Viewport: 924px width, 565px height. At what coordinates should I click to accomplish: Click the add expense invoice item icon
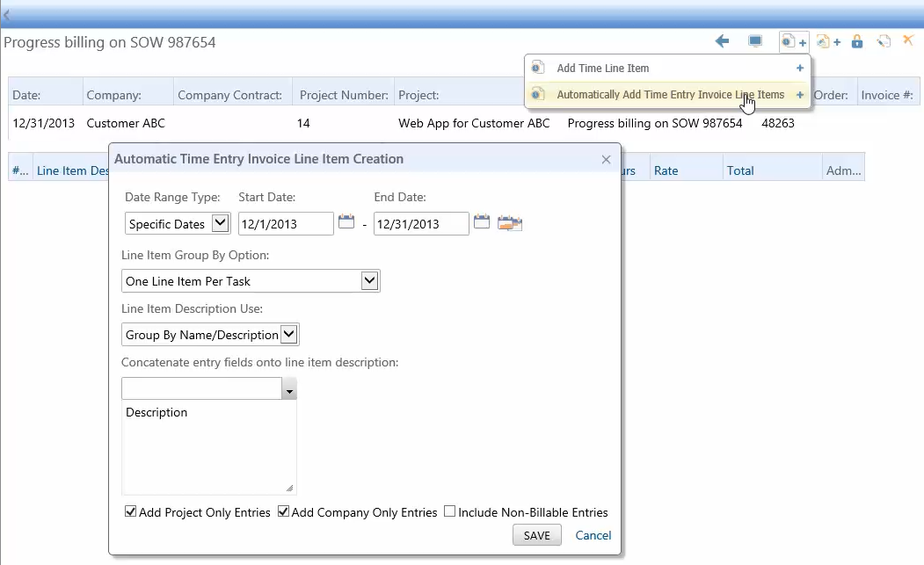click(x=823, y=41)
